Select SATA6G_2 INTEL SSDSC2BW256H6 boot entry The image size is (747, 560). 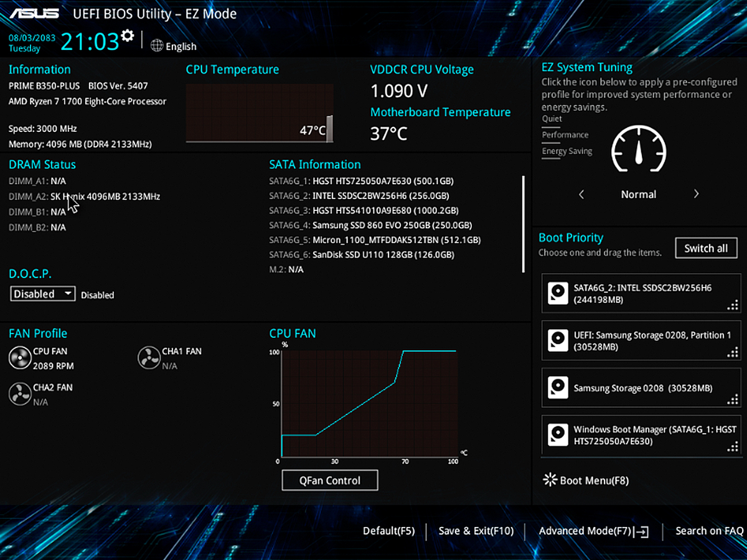(x=642, y=294)
